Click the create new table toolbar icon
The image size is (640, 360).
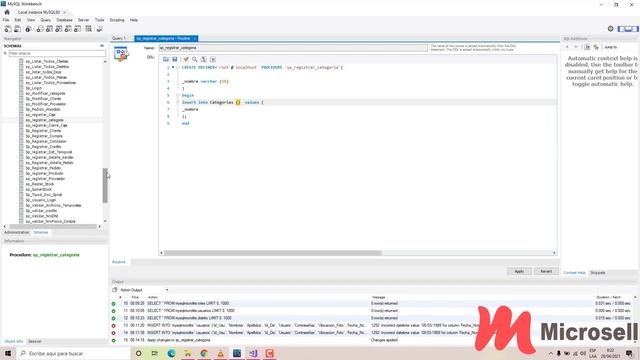tap(49, 29)
